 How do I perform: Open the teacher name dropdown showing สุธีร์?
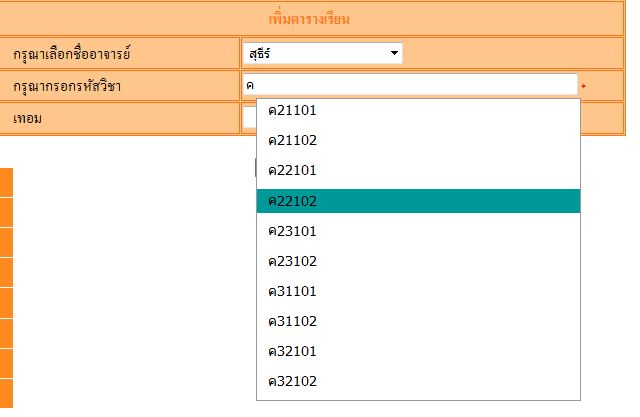321,52
